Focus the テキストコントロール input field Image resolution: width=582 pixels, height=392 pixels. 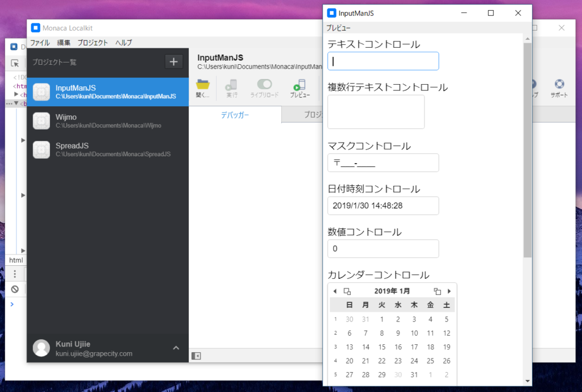(383, 61)
